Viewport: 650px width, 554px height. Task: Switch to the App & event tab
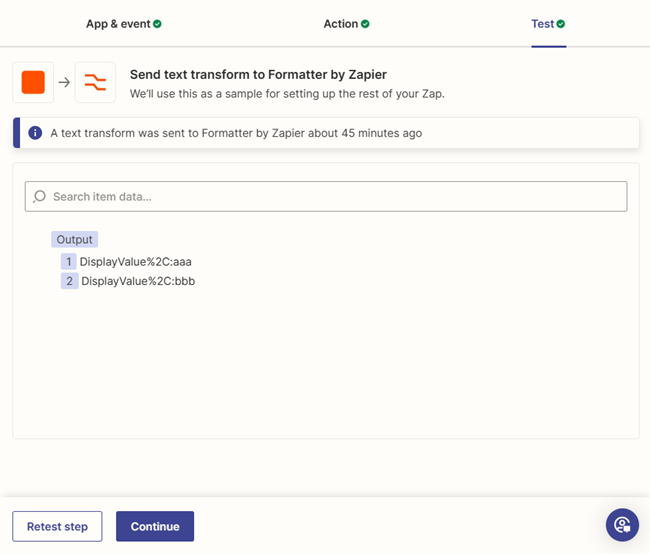(x=124, y=24)
